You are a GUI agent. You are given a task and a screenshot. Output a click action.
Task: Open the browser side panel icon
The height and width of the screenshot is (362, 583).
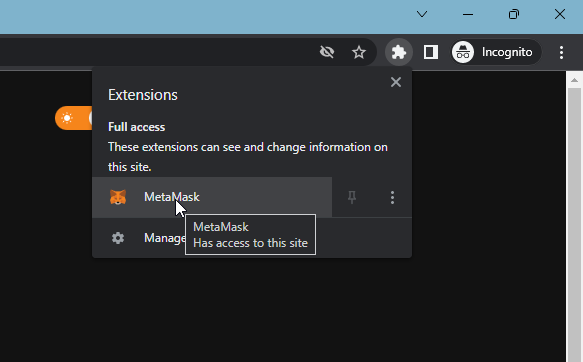[x=431, y=52]
